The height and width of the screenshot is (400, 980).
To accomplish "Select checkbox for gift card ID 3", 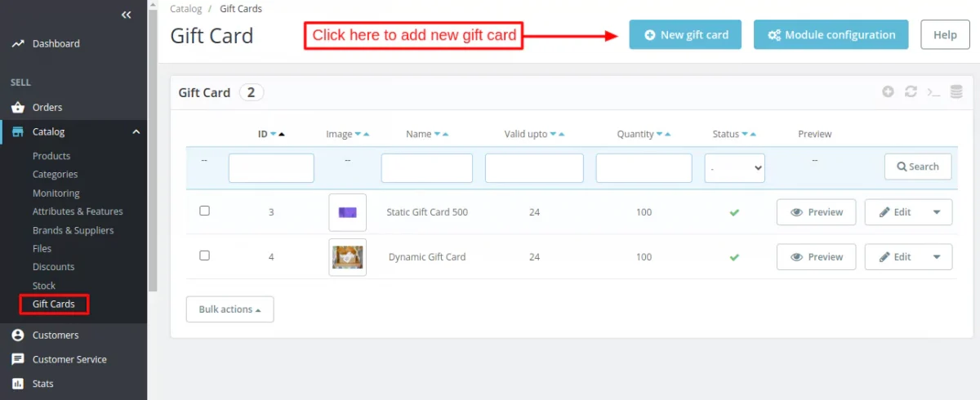I will (204, 211).
